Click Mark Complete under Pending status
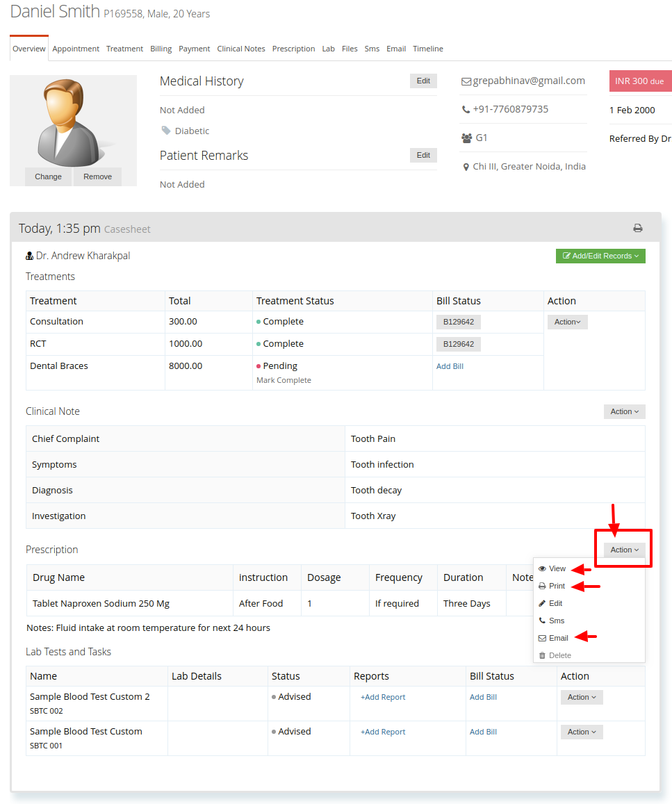The height and width of the screenshot is (804, 672). pos(284,381)
